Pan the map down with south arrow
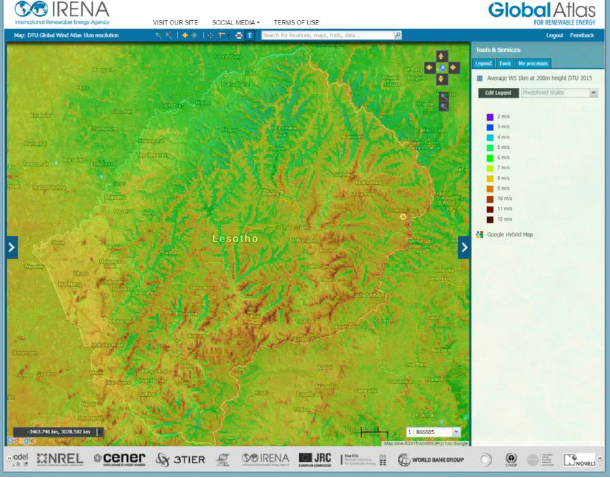 (443, 79)
